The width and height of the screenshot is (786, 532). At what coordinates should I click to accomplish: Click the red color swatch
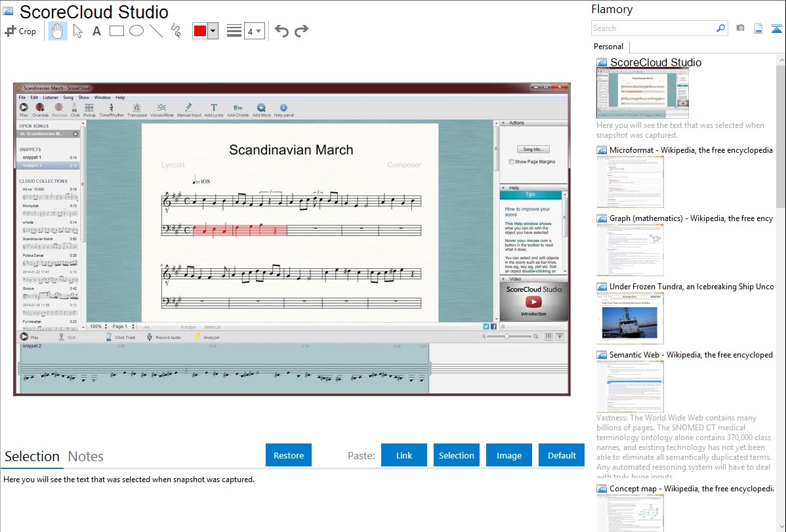(x=200, y=31)
